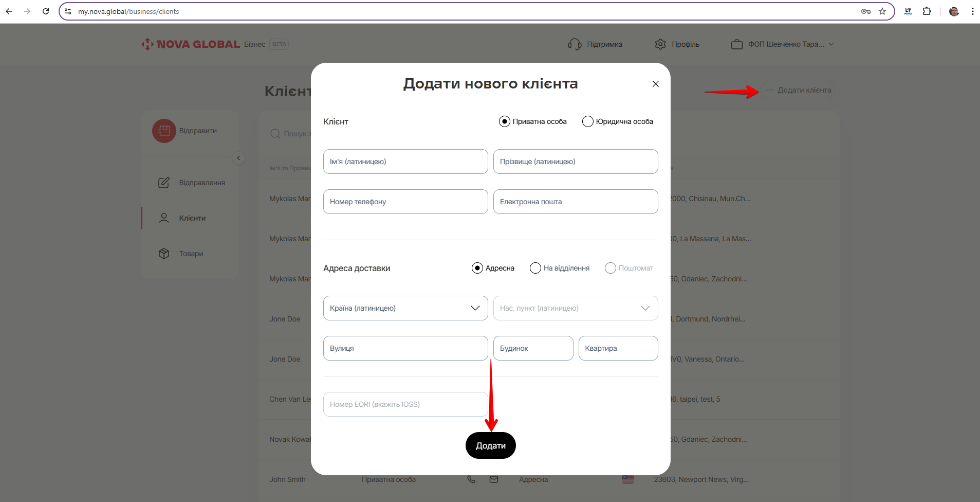Image resolution: width=980 pixels, height=502 pixels.
Task: Click the briefcase account icon
Action: (x=736, y=44)
